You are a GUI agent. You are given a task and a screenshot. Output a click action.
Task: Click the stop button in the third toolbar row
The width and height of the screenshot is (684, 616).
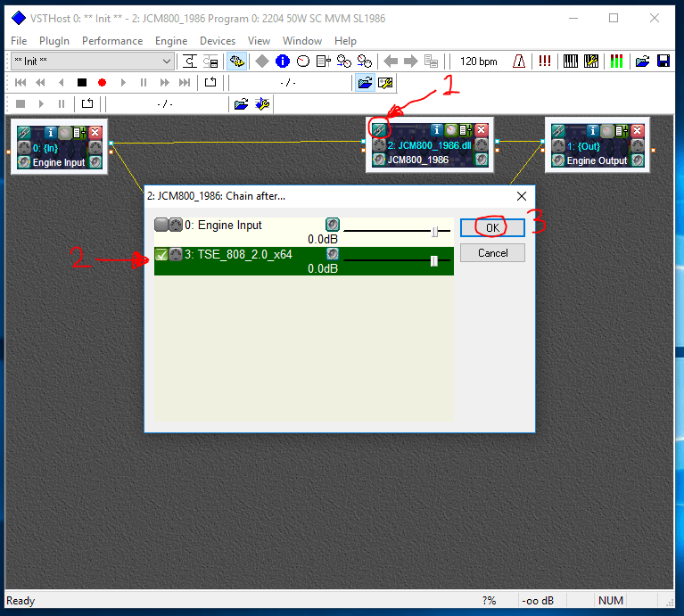pyautogui.click(x=21, y=103)
